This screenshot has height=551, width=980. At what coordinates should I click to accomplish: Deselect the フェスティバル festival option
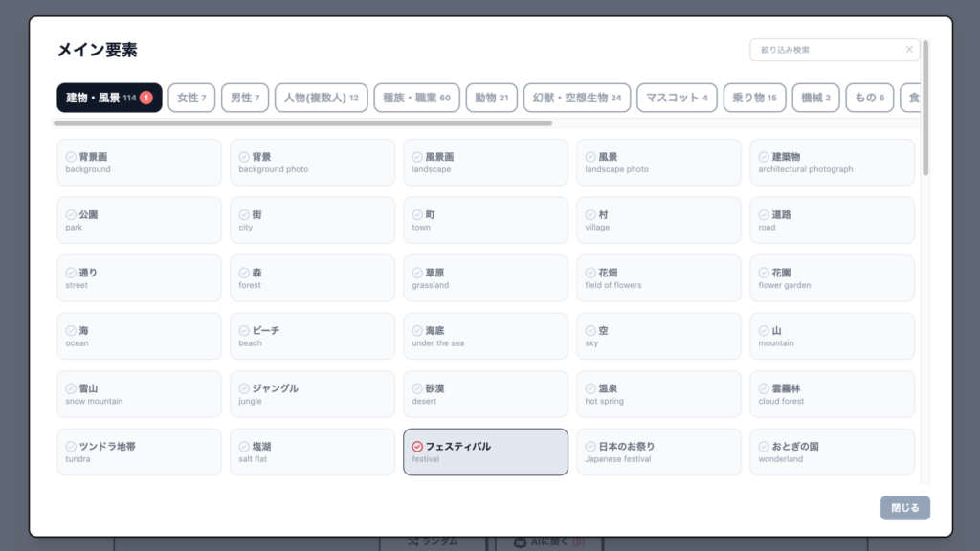(x=485, y=451)
